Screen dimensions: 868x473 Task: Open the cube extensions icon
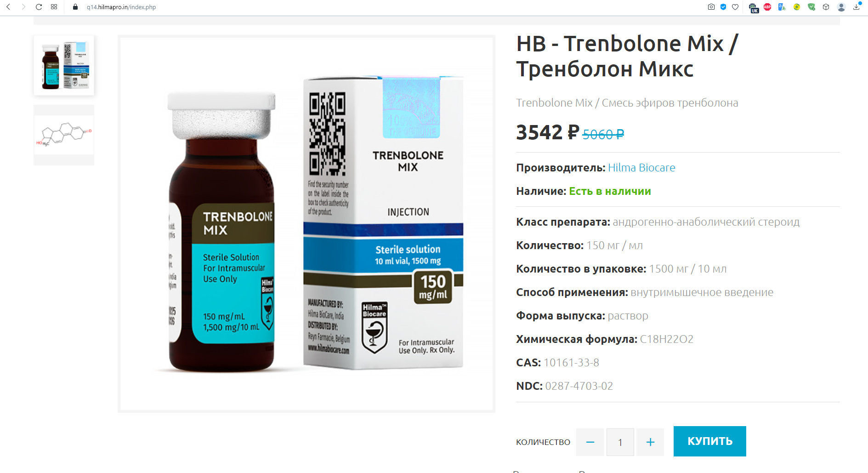point(826,7)
